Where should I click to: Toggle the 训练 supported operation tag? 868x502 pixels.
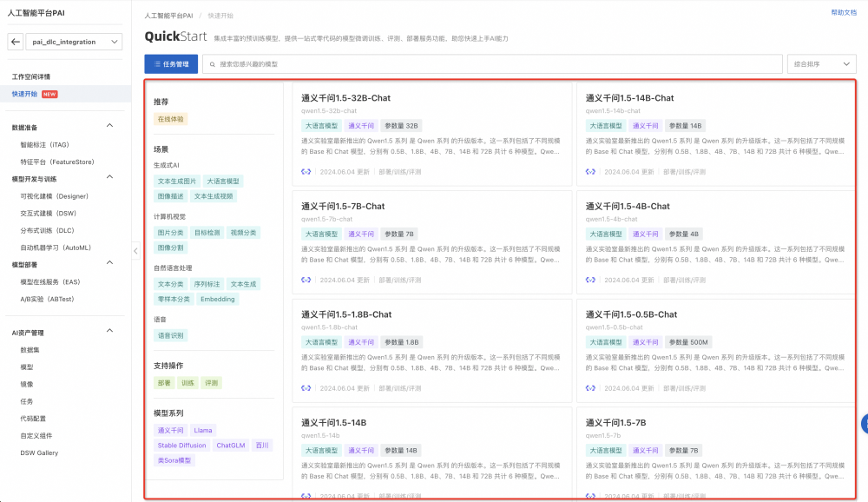coord(187,383)
